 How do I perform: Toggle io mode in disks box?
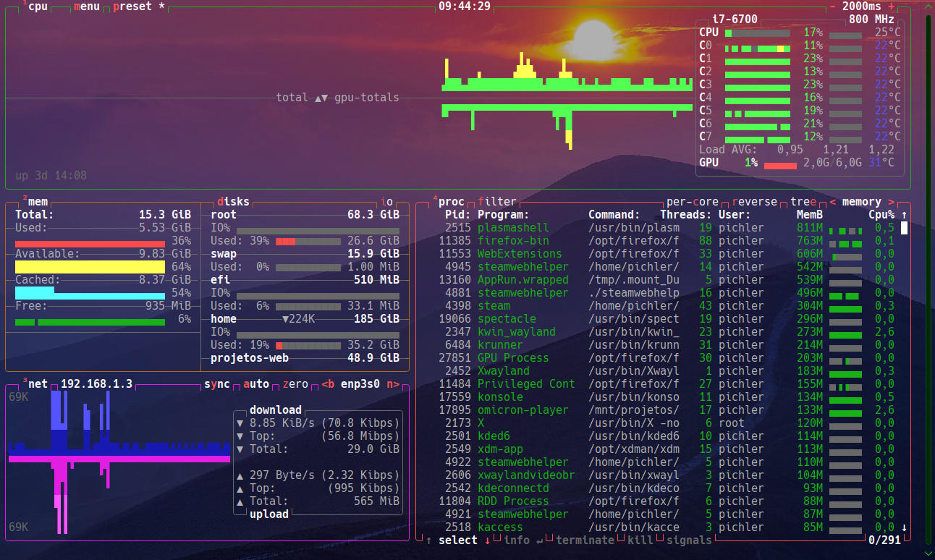386,202
